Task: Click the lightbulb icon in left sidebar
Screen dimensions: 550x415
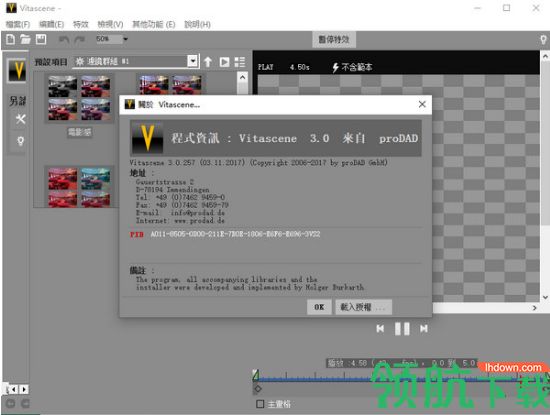Action: click(x=20, y=141)
